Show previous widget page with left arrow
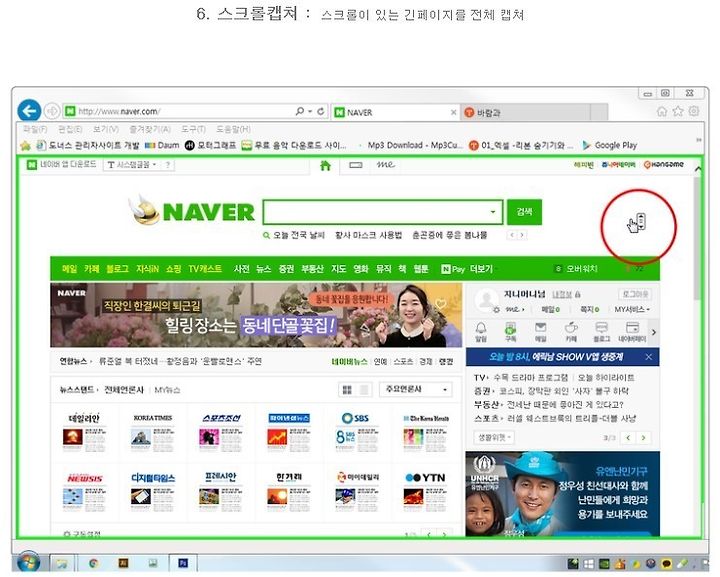 point(628,438)
